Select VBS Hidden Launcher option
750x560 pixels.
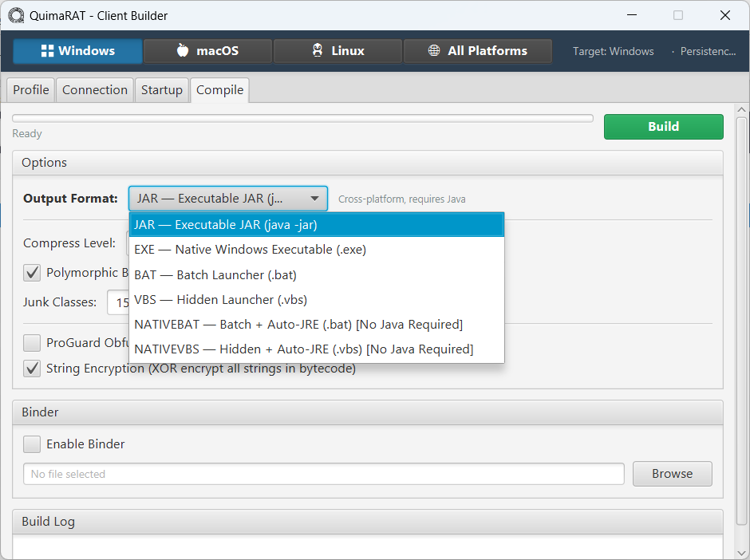coord(220,300)
